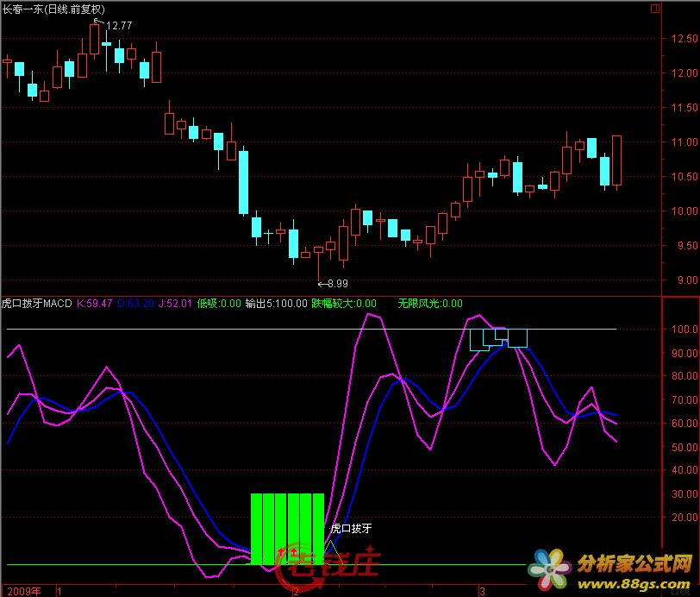The height and width of the screenshot is (597, 700).
Task: Click the 50.00 indicator axis label
Action: (684, 447)
